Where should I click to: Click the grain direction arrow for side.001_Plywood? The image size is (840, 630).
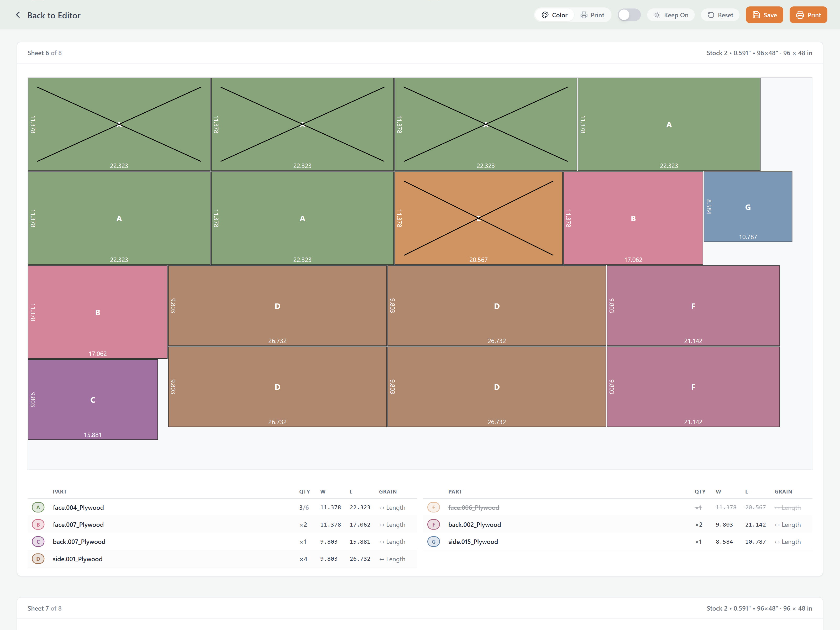click(382, 559)
